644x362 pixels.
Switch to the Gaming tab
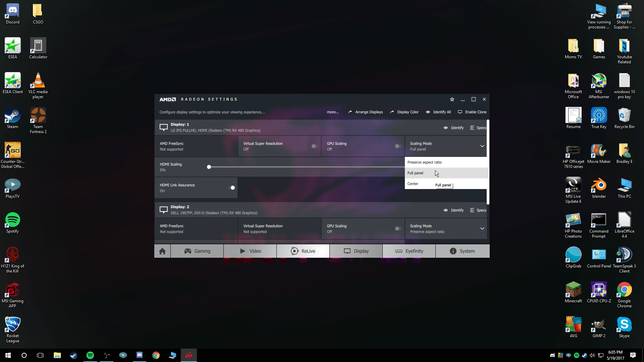point(197,251)
